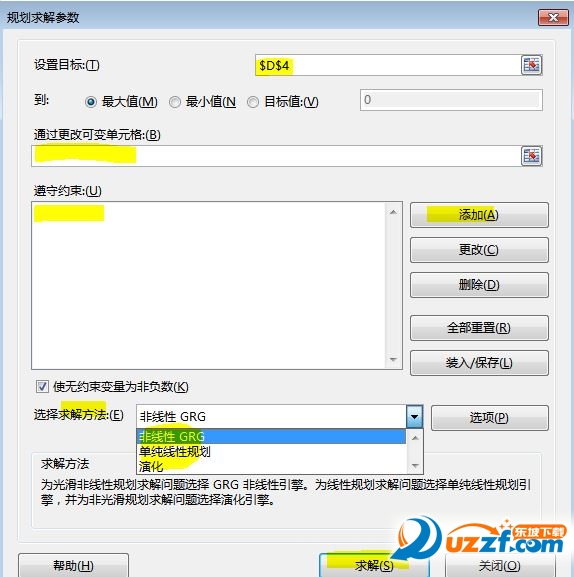
Task: Select the 最小值(N) radio button
Action: [x=175, y=102]
